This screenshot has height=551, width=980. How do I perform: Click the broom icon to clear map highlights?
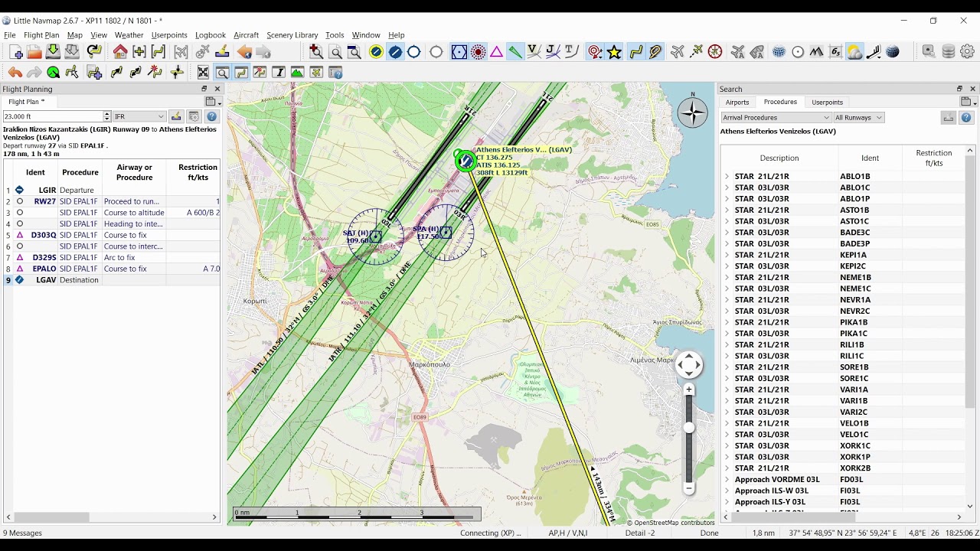(222, 52)
